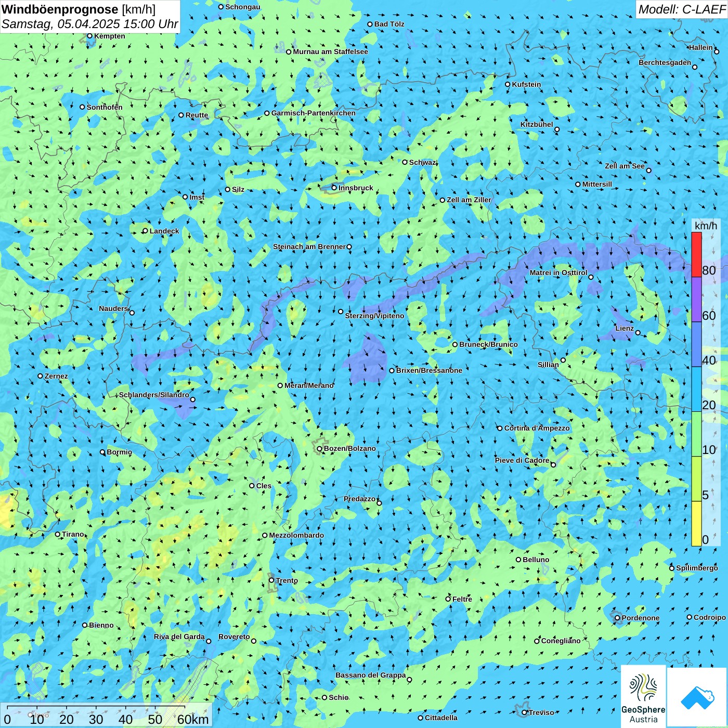The image size is (728, 728).
Task: Click the km/h legend unit label
Action: (706, 226)
